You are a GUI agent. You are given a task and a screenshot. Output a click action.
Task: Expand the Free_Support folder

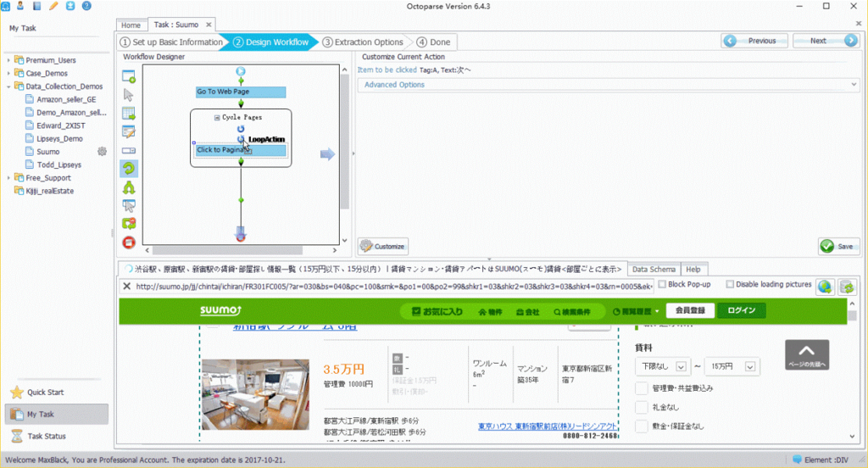tap(8, 178)
